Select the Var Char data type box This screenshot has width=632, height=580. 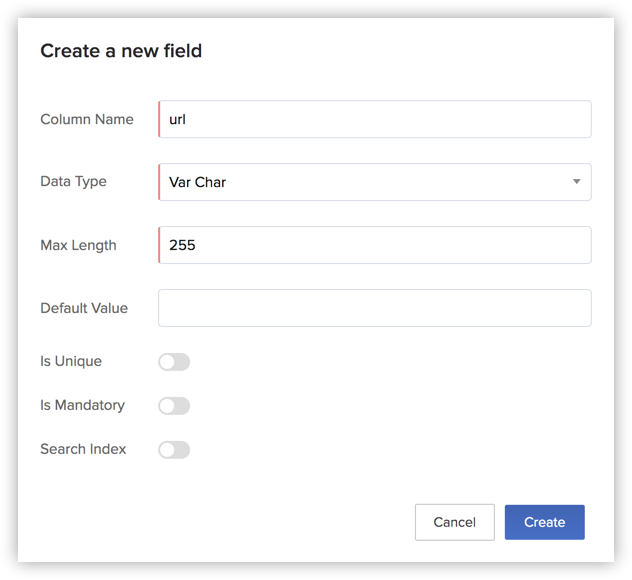click(x=360, y=182)
